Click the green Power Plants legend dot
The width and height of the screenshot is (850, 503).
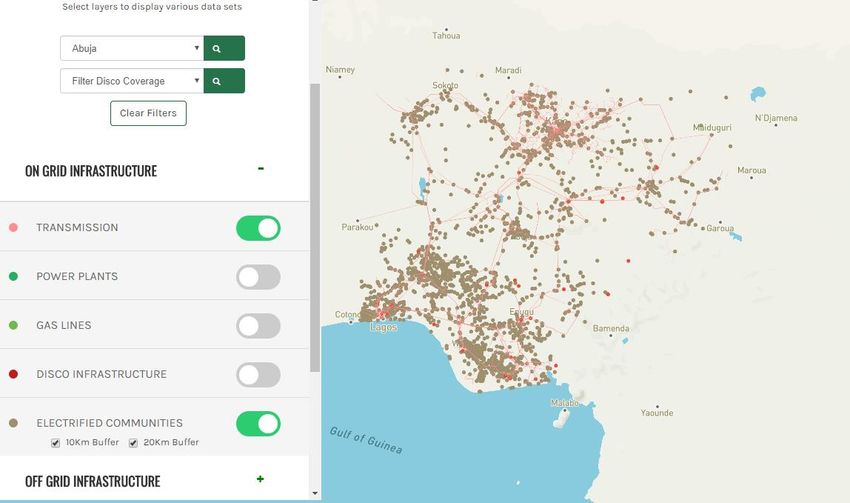(11, 276)
